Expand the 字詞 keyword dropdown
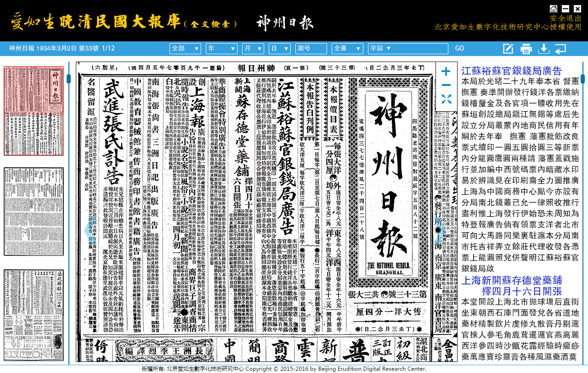 [408, 48]
